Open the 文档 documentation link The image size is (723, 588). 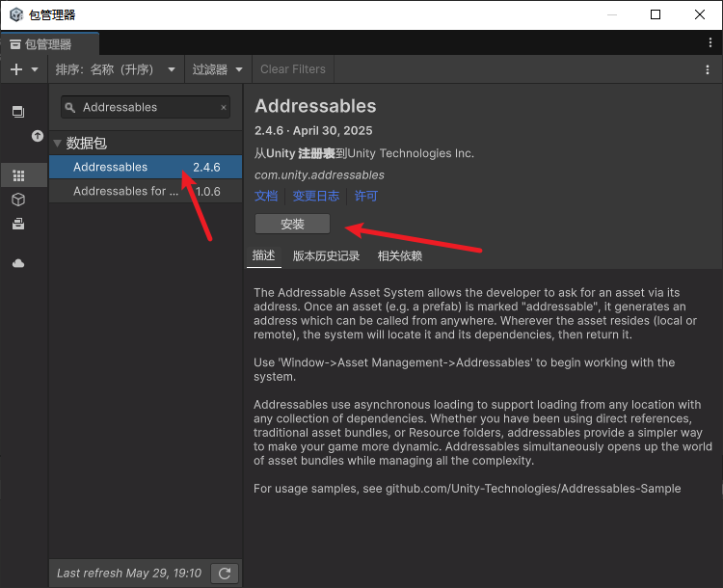(x=266, y=196)
